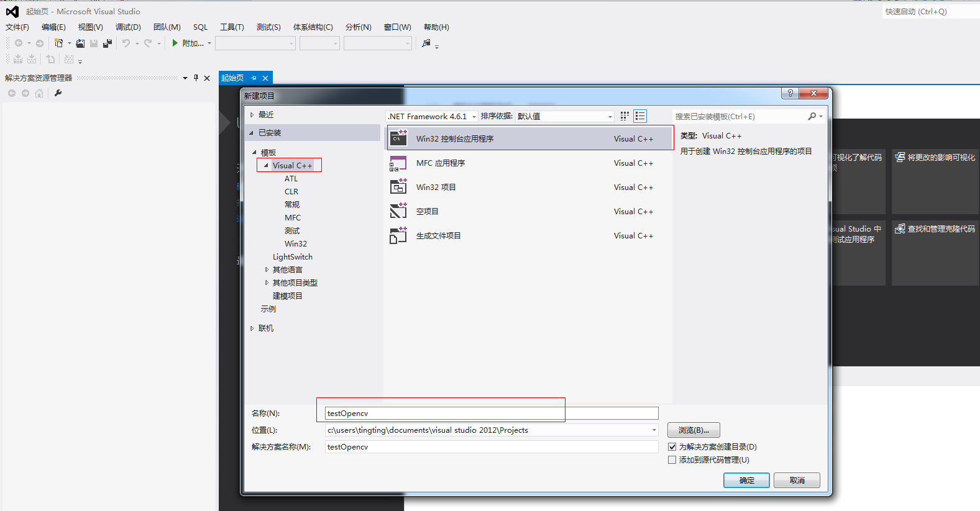
Task: Click the Solution Explorer wrench properties icon
Action: point(58,93)
